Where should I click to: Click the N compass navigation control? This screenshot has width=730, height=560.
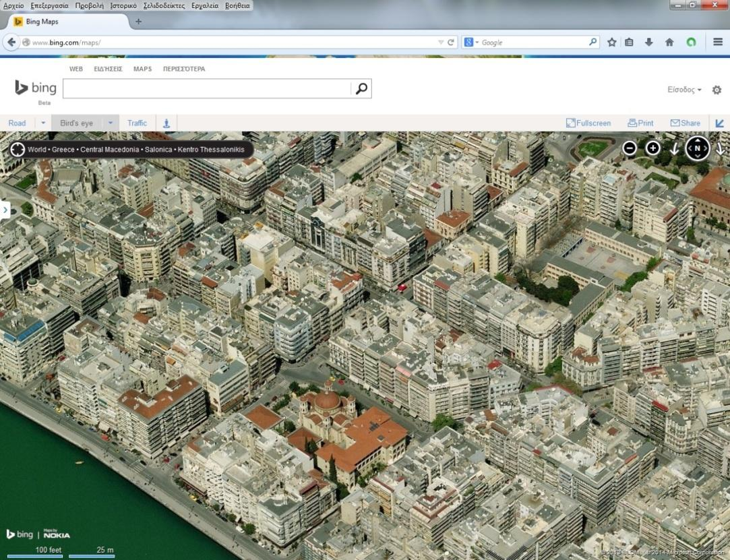[698, 148]
